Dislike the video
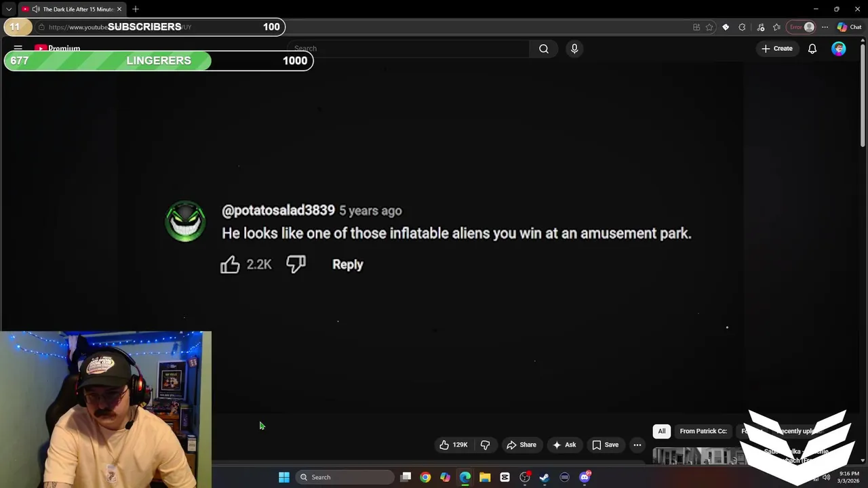Viewport: 868px width, 488px height. [x=485, y=445]
